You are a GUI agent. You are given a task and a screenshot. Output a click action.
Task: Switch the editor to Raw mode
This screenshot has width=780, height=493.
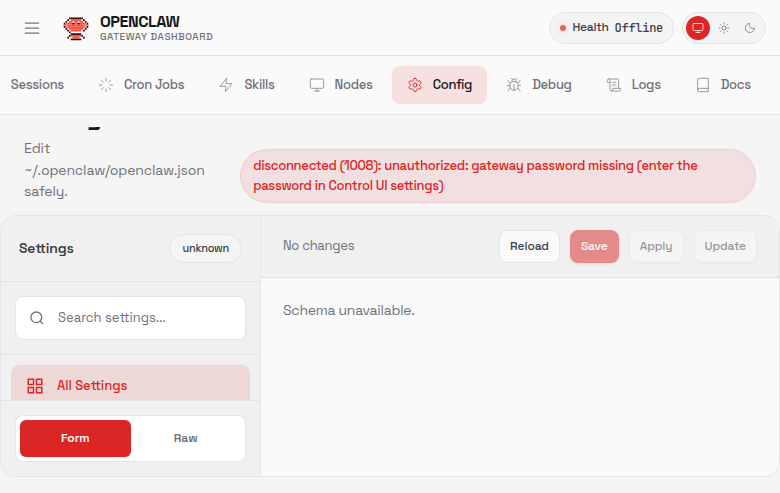186,438
